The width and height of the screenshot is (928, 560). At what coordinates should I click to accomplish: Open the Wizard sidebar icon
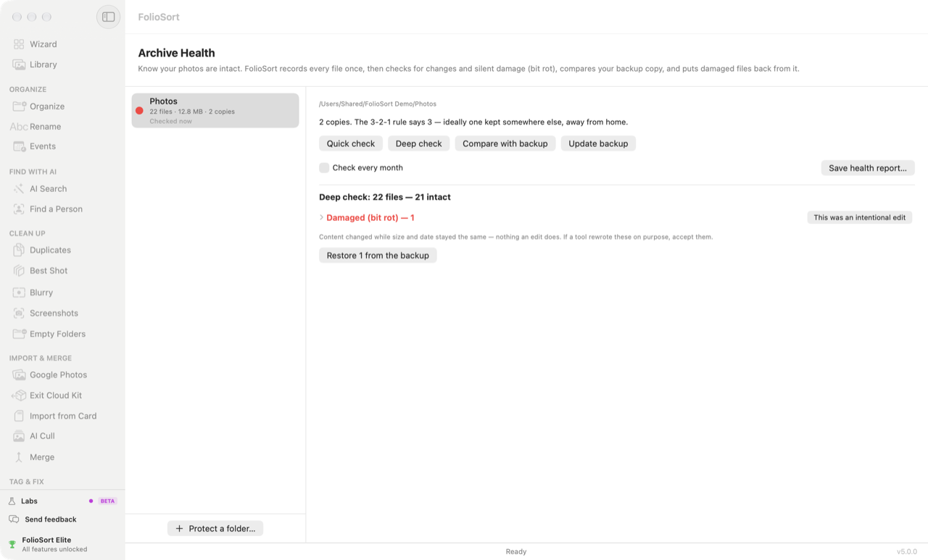(19, 44)
